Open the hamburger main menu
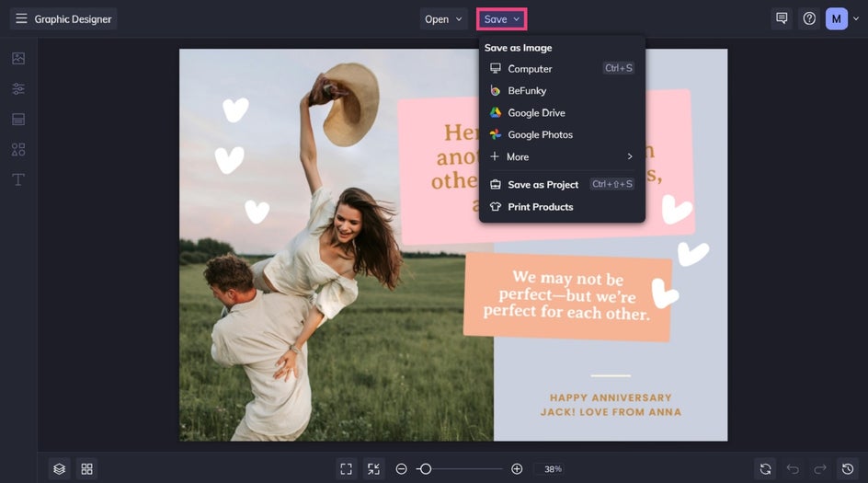The height and width of the screenshot is (483, 868). point(21,18)
